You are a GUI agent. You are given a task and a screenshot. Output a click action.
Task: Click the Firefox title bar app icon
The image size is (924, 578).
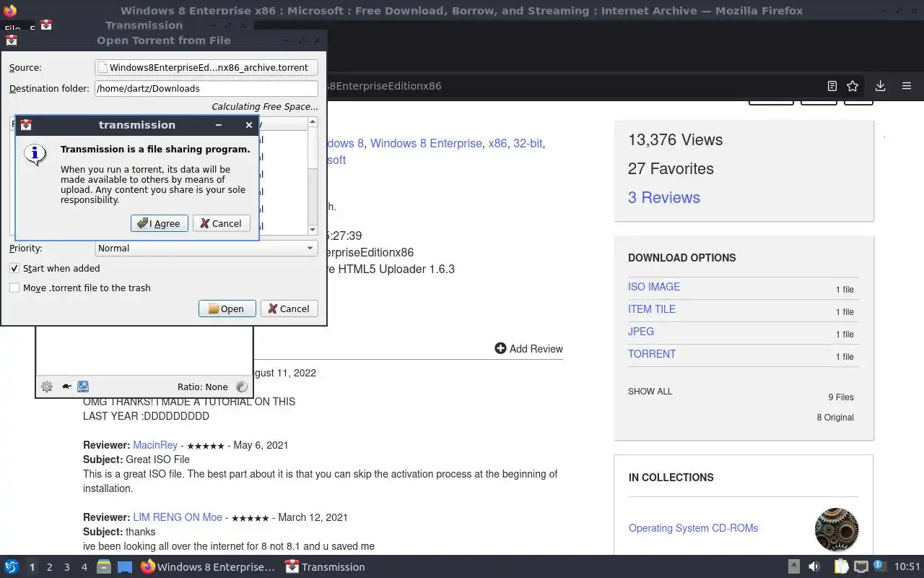coord(9,11)
